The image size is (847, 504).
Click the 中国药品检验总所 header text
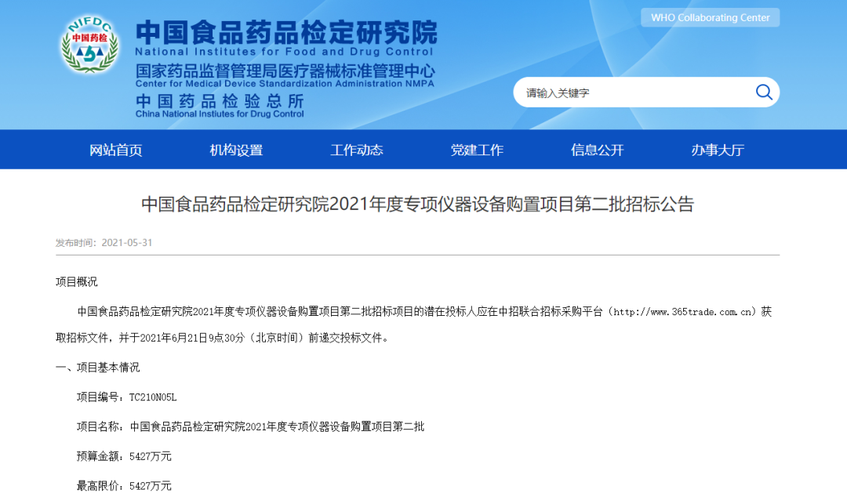pos(220,101)
